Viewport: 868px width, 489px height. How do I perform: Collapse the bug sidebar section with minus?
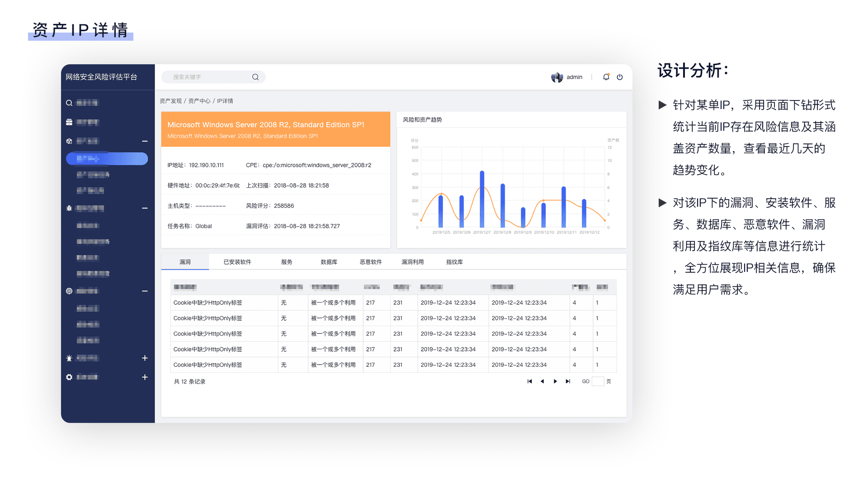pyautogui.click(x=145, y=208)
